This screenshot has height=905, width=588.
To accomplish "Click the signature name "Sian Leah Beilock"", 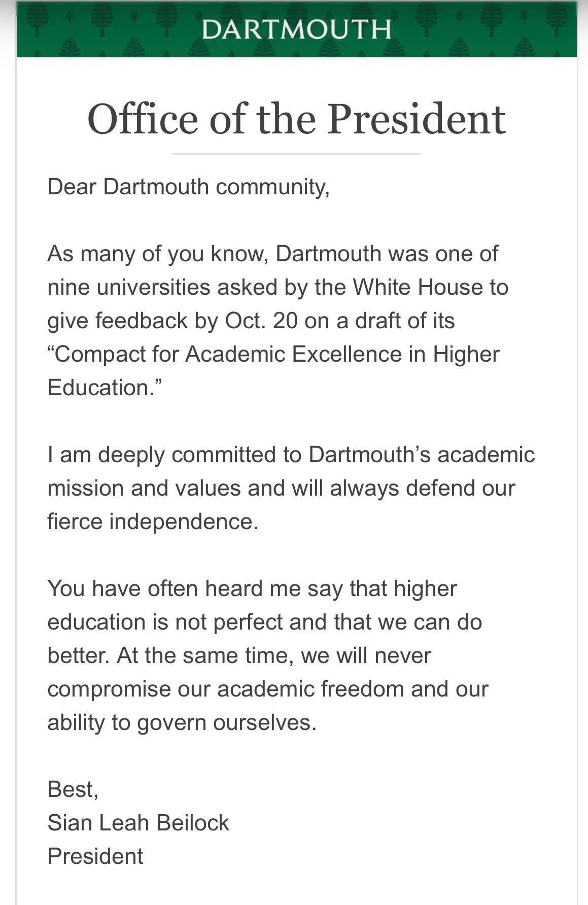I will tap(138, 823).
